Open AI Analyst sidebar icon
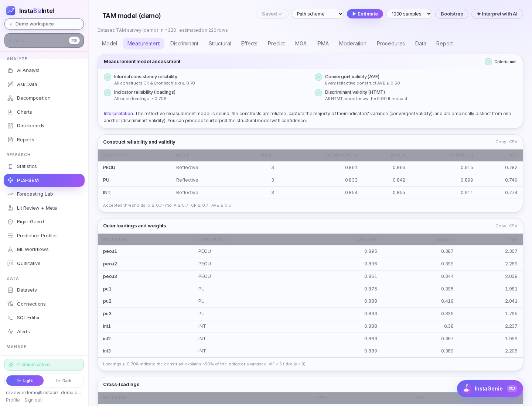 pyautogui.click(x=10, y=70)
